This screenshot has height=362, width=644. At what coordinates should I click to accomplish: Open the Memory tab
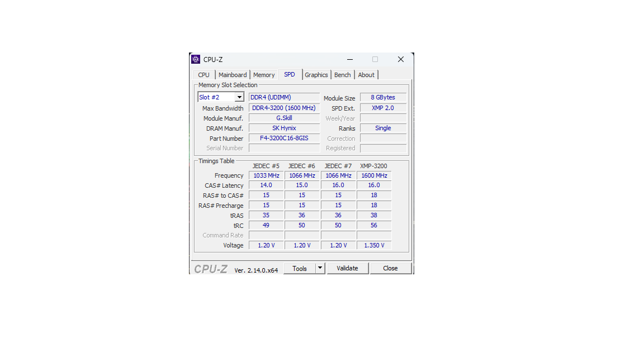click(x=264, y=75)
